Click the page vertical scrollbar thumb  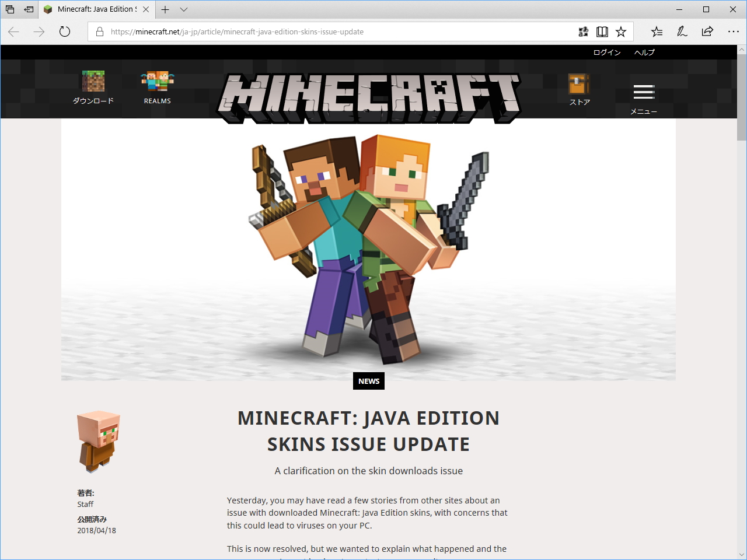click(742, 98)
